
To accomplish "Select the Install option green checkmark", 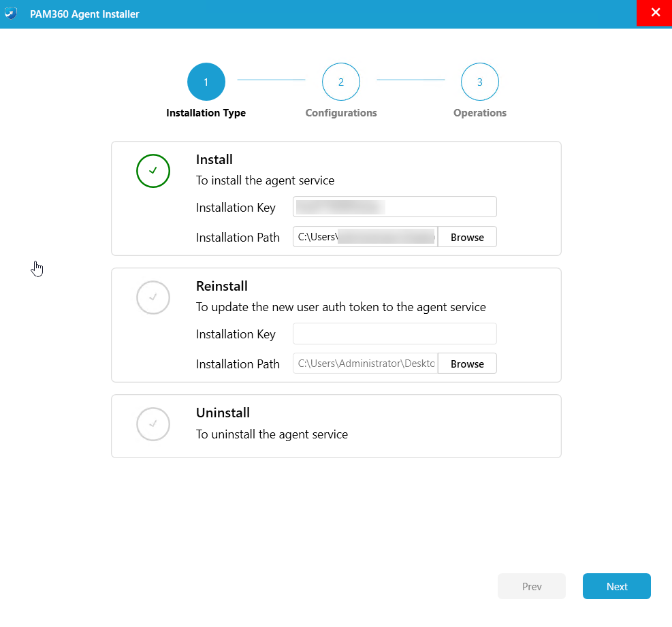I will [153, 171].
